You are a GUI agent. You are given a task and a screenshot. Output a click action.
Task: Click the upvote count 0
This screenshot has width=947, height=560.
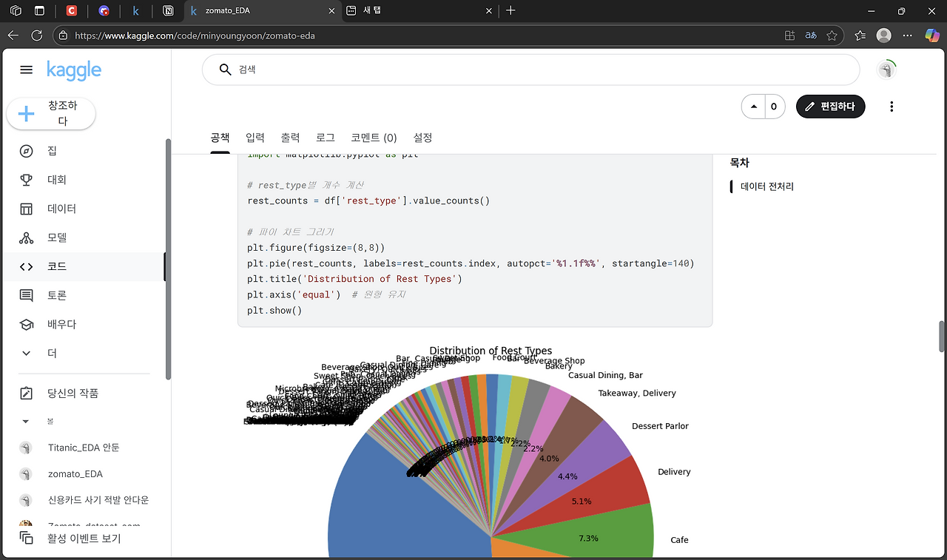774,107
